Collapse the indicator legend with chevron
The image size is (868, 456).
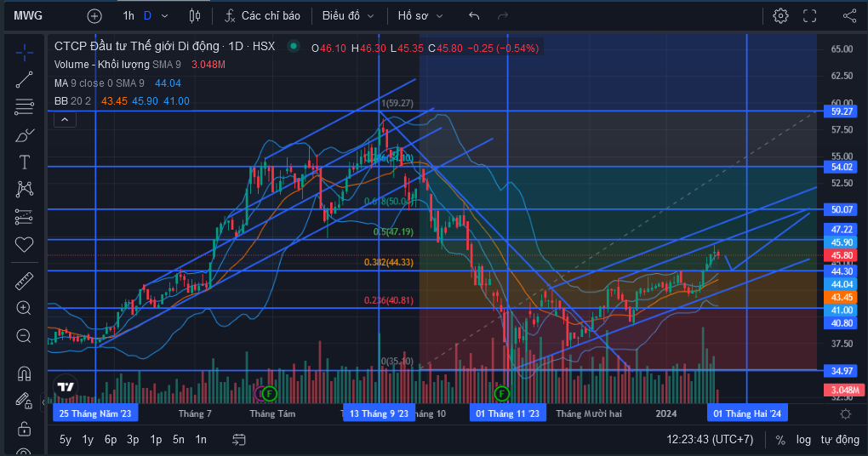tap(65, 120)
